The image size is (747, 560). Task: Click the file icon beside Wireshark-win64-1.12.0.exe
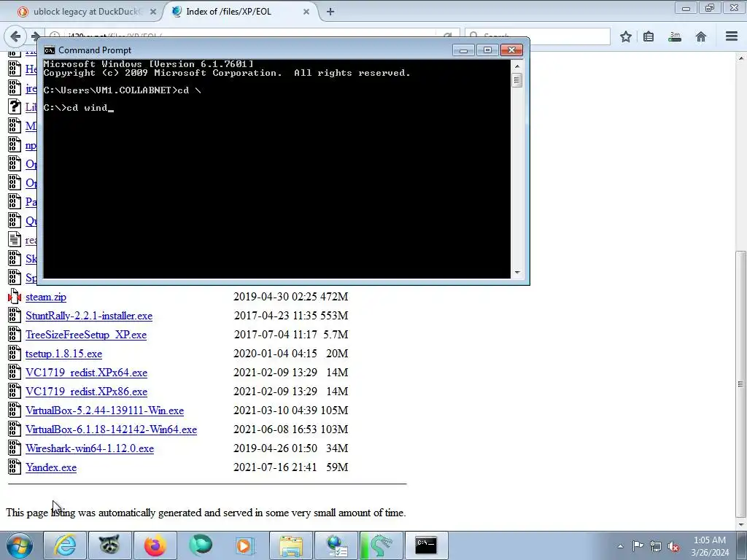(15, 448)
